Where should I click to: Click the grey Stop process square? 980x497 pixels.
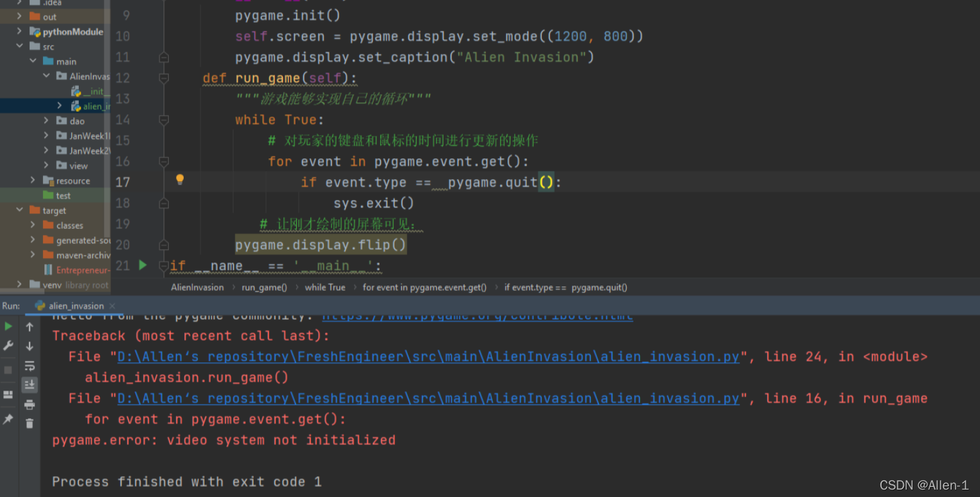8,370
